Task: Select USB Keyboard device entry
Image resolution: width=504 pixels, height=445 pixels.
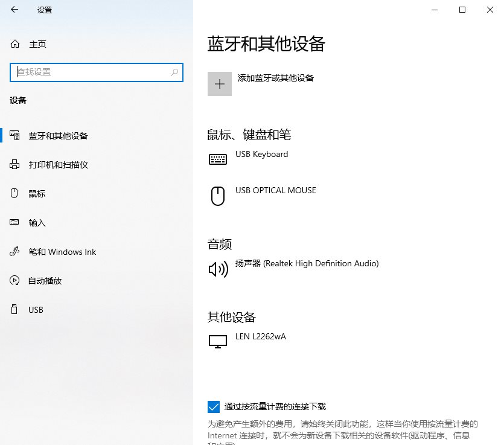Action: pos(348,159)
